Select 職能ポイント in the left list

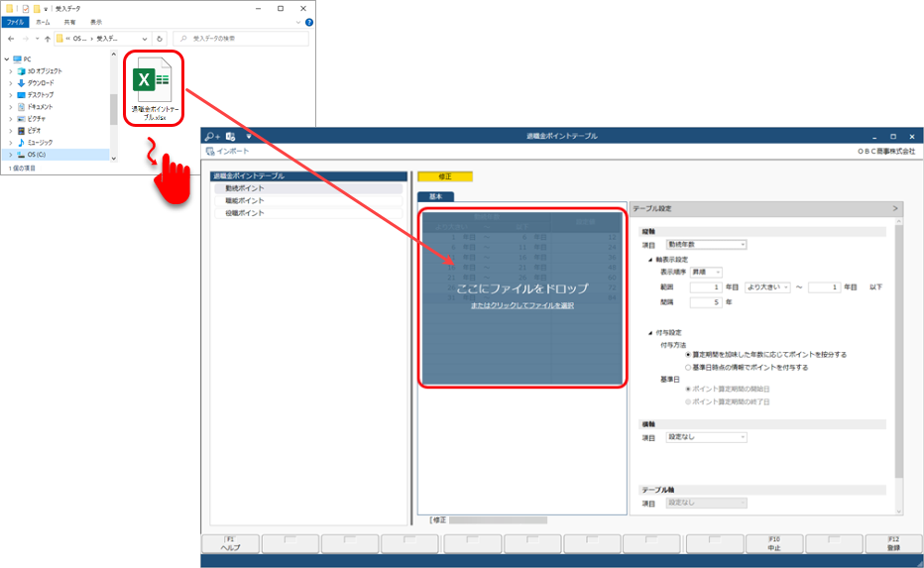click(x=245, y=200)
